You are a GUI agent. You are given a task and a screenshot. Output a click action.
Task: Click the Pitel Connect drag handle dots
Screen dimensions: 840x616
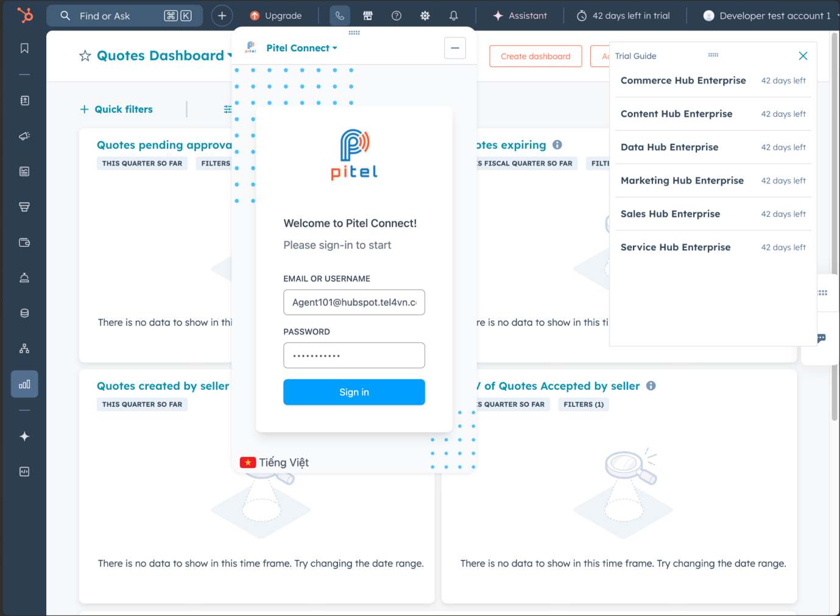click(355, 33)
